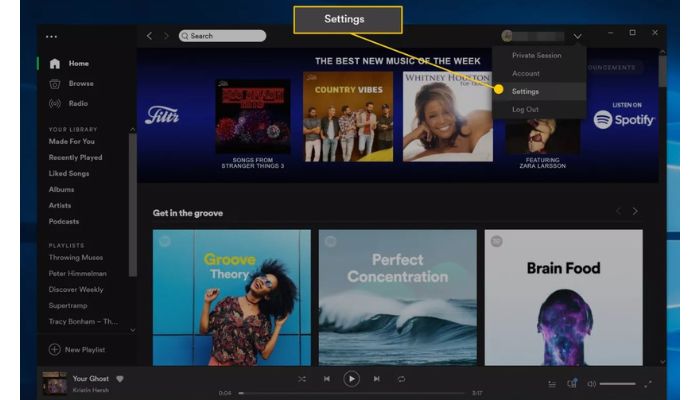This screenshot has height=400, width=700.
Task: Click the Kristin Hersh artist name
Action: (x=91, y=390)
